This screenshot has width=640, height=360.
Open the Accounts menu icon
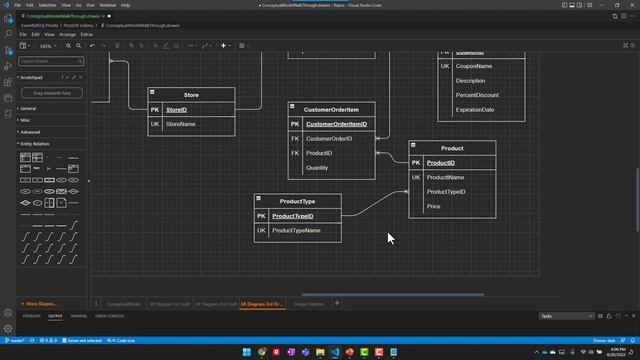[x=8, y=313]
